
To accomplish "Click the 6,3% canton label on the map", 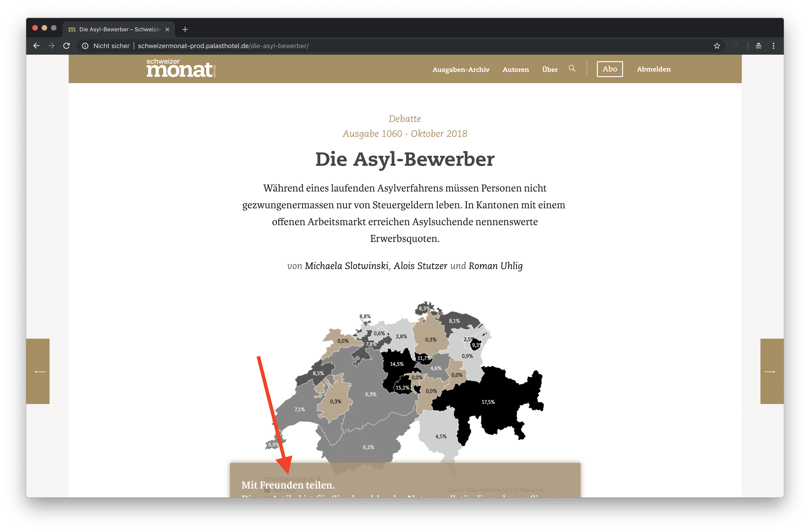I will click(x=371, y=395).
